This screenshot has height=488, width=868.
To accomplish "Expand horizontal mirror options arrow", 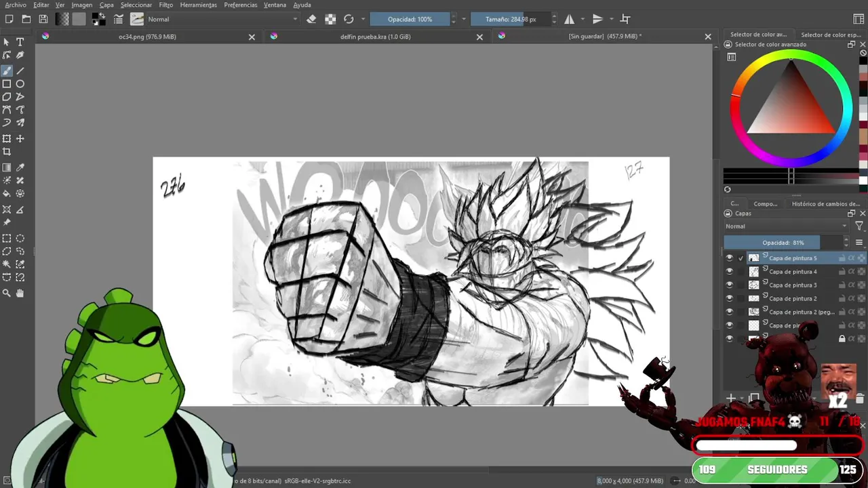I will click(583, 19).
